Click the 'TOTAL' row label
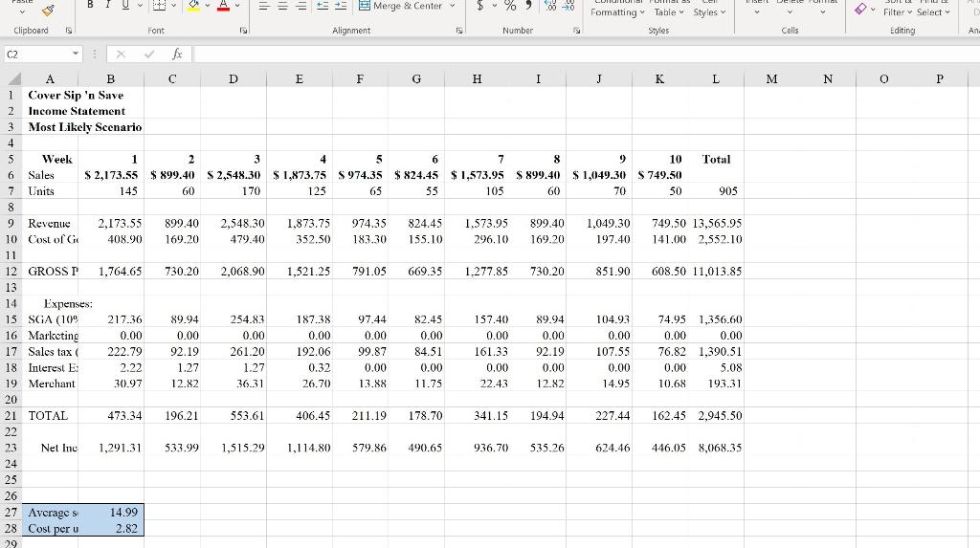Image resolution: width=980 pixels, height=548 pixels. coord(51,415)
